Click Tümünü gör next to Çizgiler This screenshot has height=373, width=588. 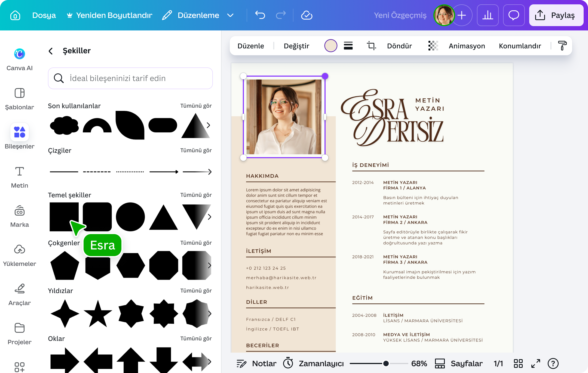coord(196,150)
